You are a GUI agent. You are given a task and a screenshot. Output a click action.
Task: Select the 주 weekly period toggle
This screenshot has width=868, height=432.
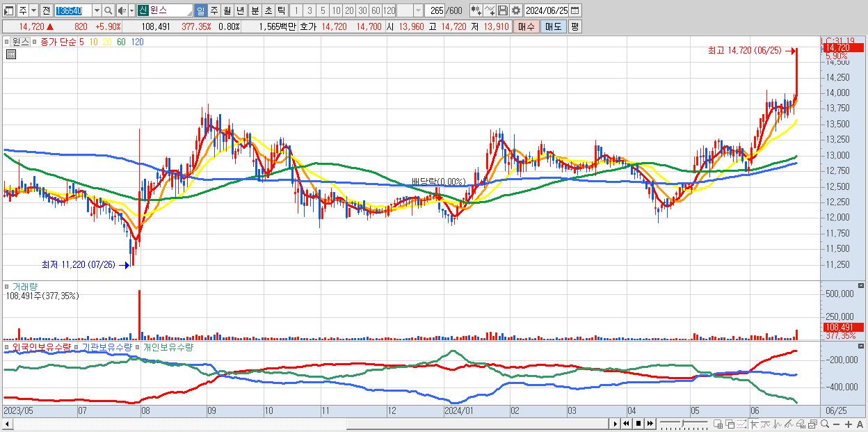tap(214, 10)
